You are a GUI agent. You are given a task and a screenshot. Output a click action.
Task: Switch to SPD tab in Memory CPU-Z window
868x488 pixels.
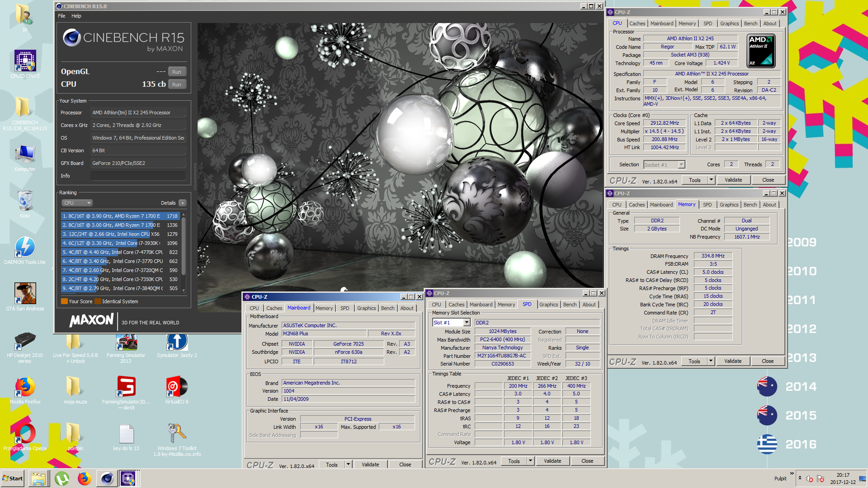[708, 205]
